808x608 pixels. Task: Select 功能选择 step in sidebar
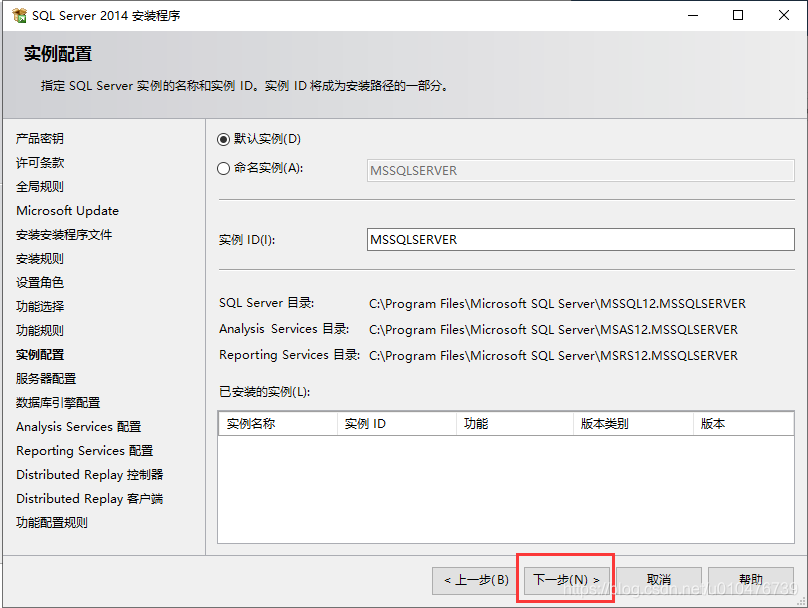(x=40, y=307)
